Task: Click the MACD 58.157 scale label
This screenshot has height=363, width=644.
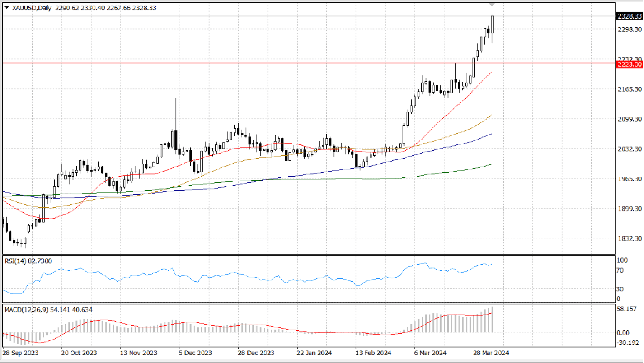Action: pos(627,309)
